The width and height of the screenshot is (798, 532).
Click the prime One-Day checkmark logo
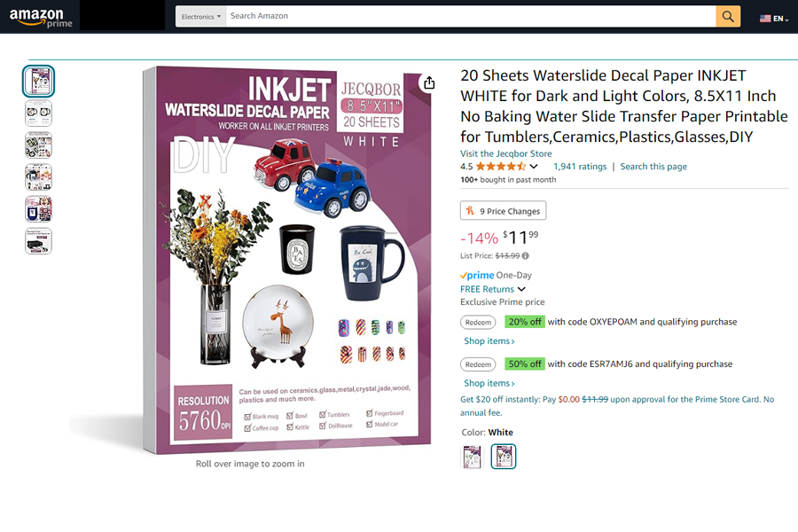click(x=477, y=276)
